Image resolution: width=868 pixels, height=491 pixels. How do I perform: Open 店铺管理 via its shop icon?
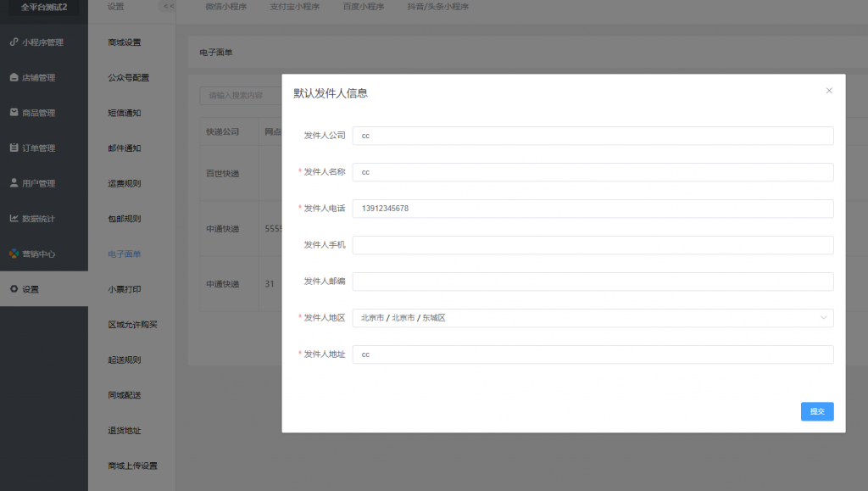14,77
